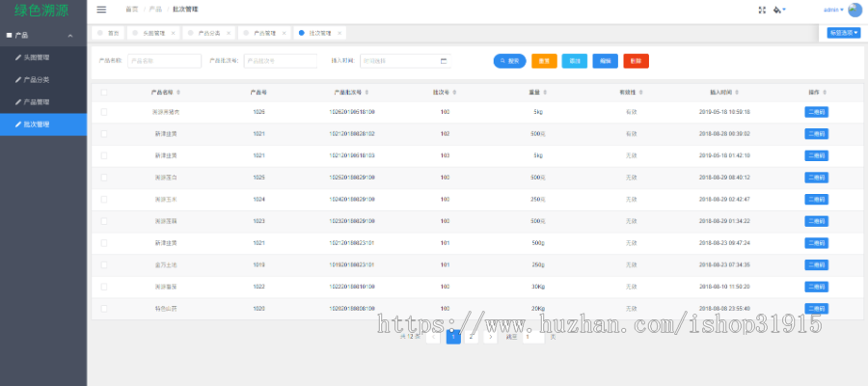Select the checkbox for first table row
The height and width of the screenshot is (386, 868).
(x=104, y=112)
